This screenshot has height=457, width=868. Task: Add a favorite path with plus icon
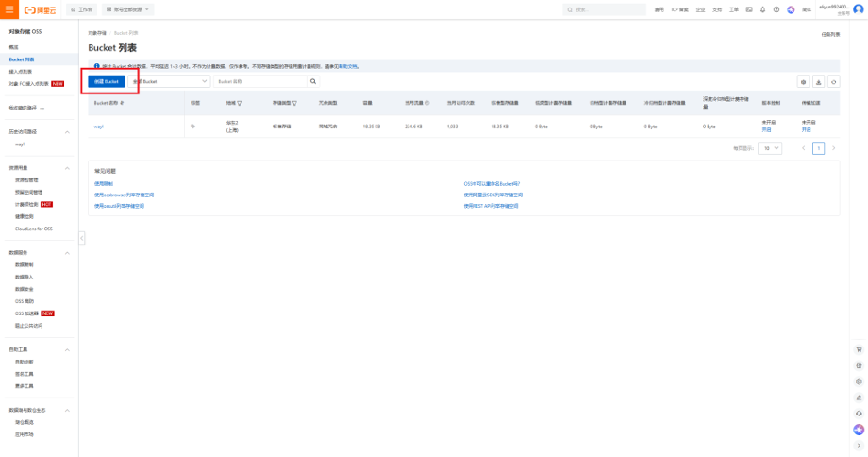click(x=42, y=109)
